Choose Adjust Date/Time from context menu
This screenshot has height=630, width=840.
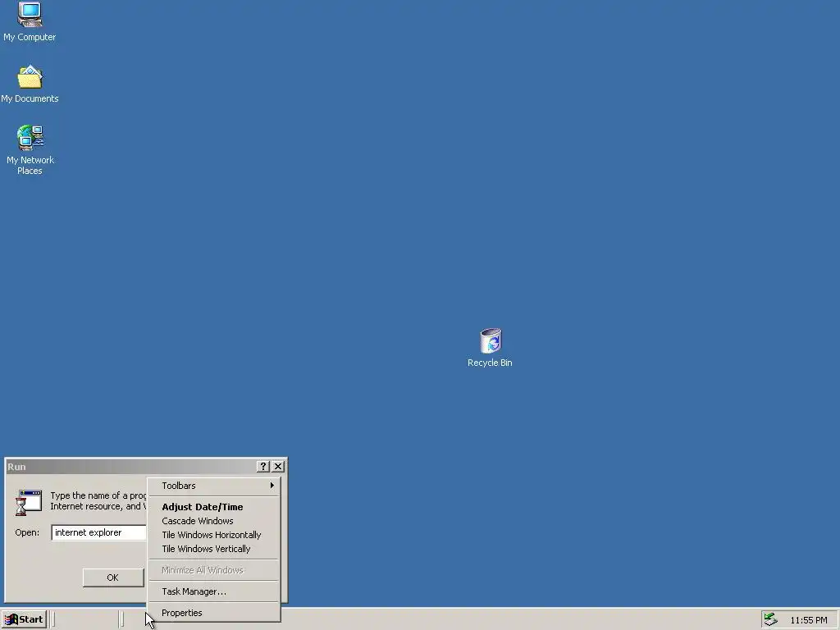pyautogui.click(x=214, y=507)
